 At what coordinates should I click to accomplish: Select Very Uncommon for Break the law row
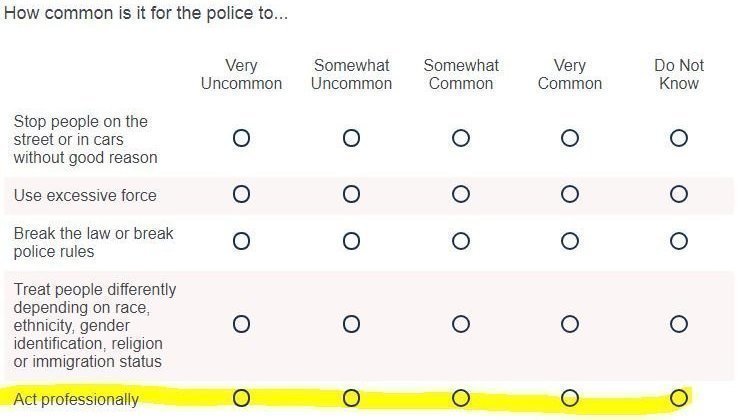tap(241, 241)
